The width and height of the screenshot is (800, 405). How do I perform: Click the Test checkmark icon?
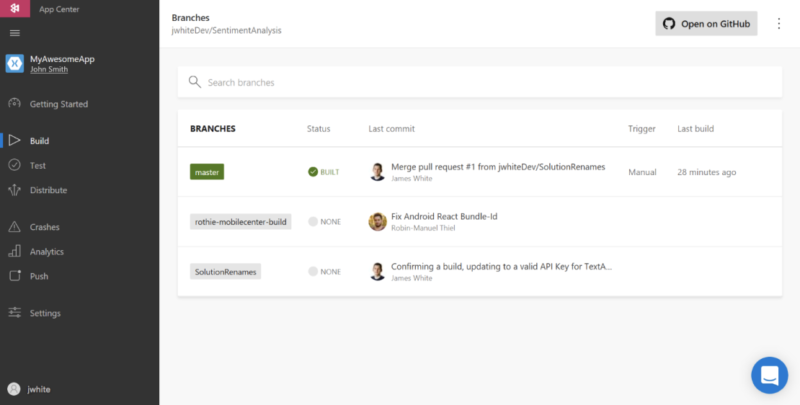point(14,165)
